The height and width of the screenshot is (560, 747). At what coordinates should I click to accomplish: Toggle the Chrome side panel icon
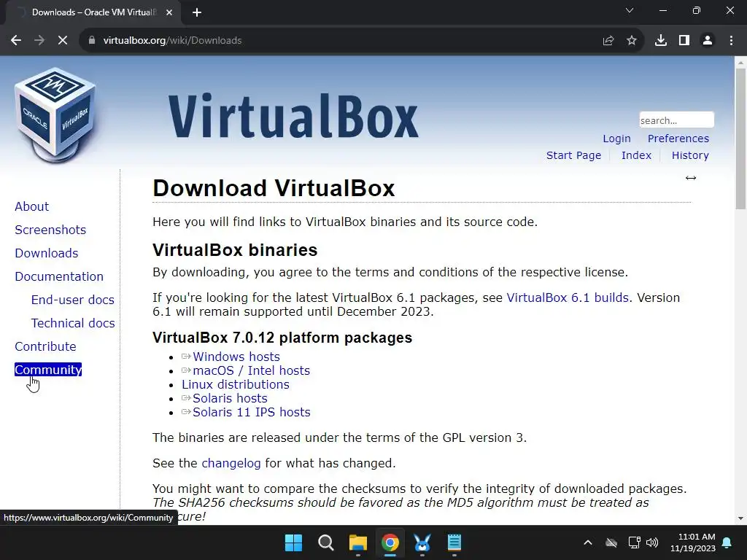[x=684, y=41]
